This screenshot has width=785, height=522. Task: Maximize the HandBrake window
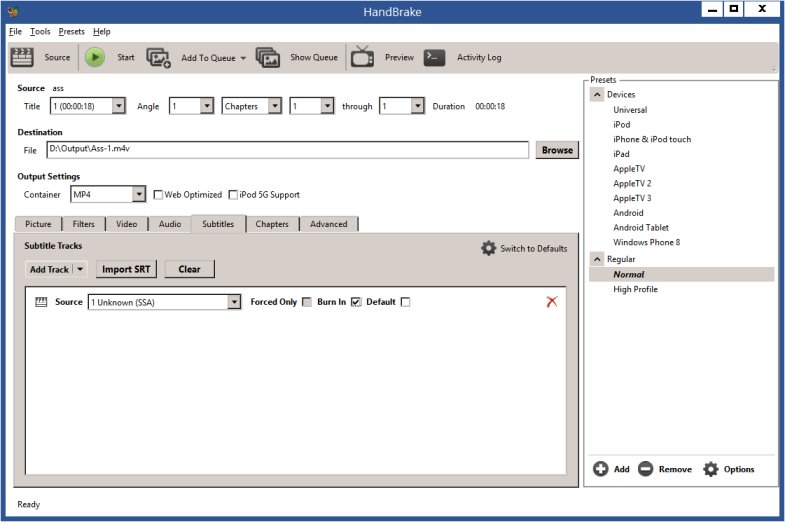pos(734,9)
